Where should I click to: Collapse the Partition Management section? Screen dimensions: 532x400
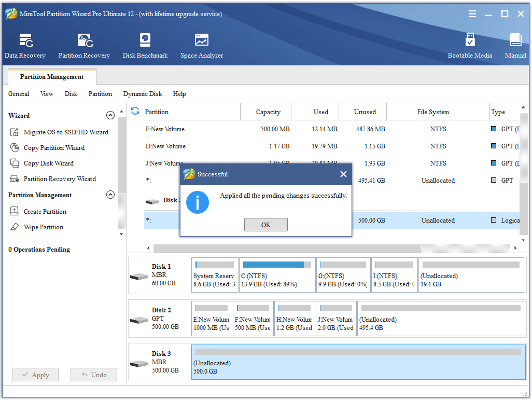point(110,195)
